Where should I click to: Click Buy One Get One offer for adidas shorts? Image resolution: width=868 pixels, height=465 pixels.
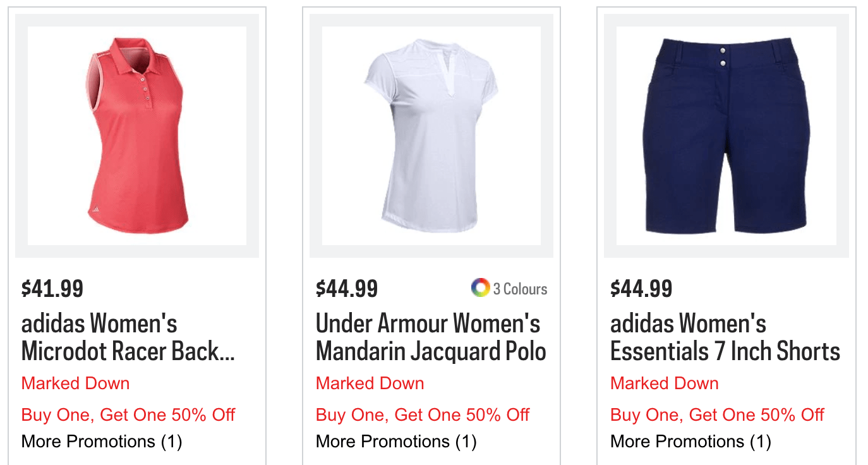coord(717,415)
